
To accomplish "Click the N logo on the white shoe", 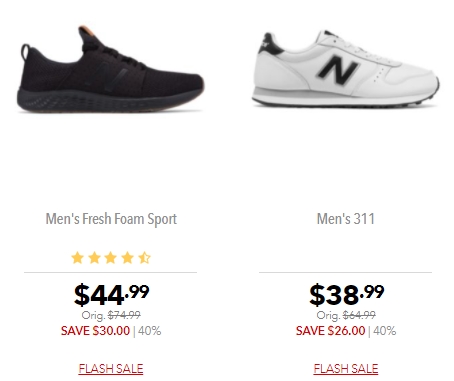I will coord(337,70).
